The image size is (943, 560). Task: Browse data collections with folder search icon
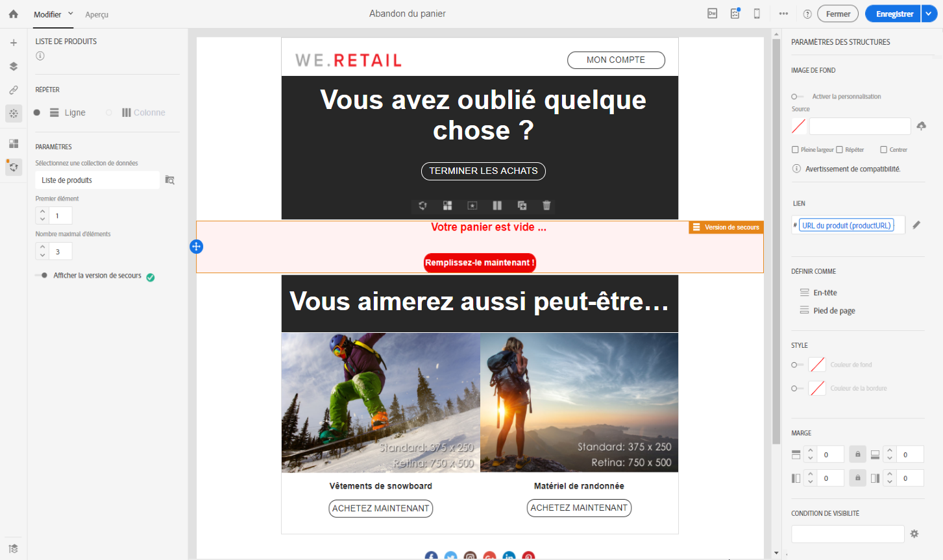[170, 180]
